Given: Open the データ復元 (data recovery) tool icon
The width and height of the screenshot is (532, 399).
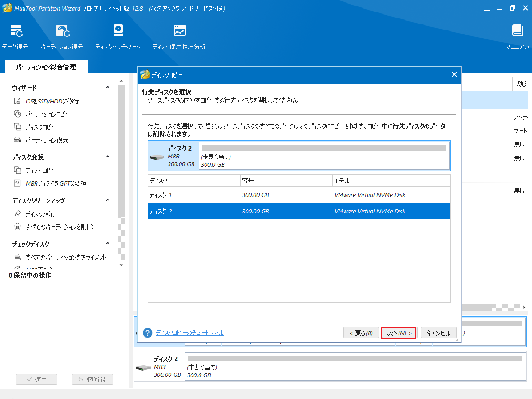Looking at the screenshot, I should click(x=16, y=31).
